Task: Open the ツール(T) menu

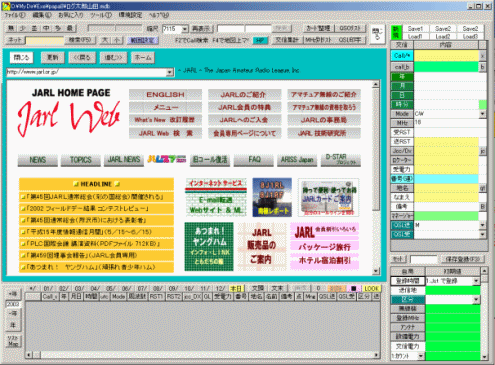Action: click(101, 15)
